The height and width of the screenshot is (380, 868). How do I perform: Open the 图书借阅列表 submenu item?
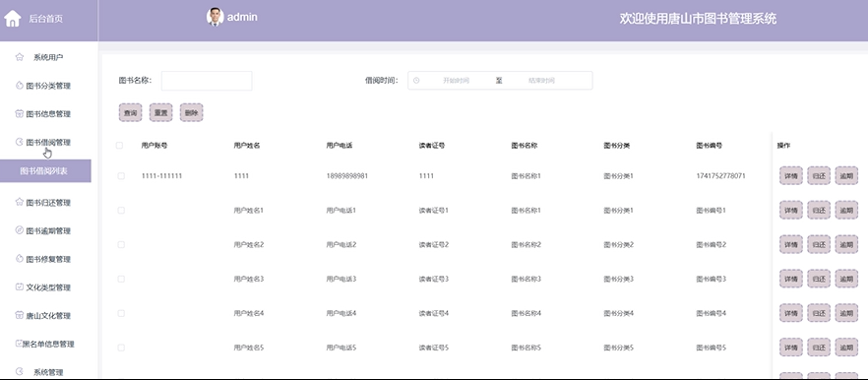click(x=45, y=171)
